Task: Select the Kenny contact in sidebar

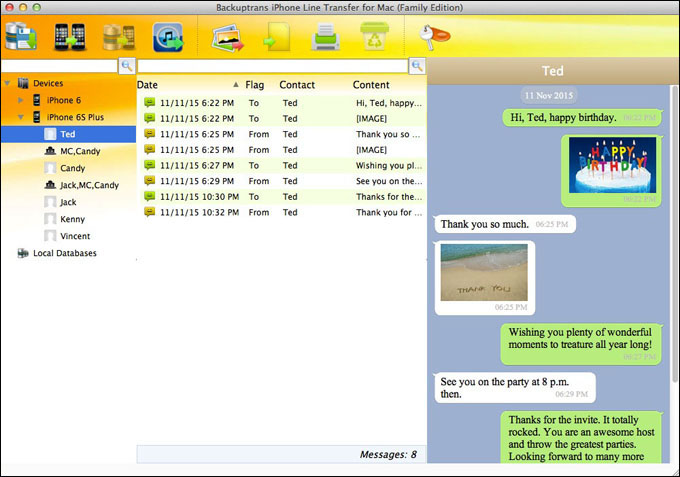Action: (69, 219)
